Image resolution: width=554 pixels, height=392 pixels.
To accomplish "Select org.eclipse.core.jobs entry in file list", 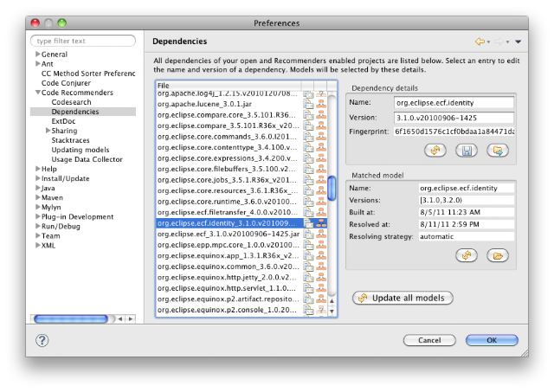I will coord(229,180).
